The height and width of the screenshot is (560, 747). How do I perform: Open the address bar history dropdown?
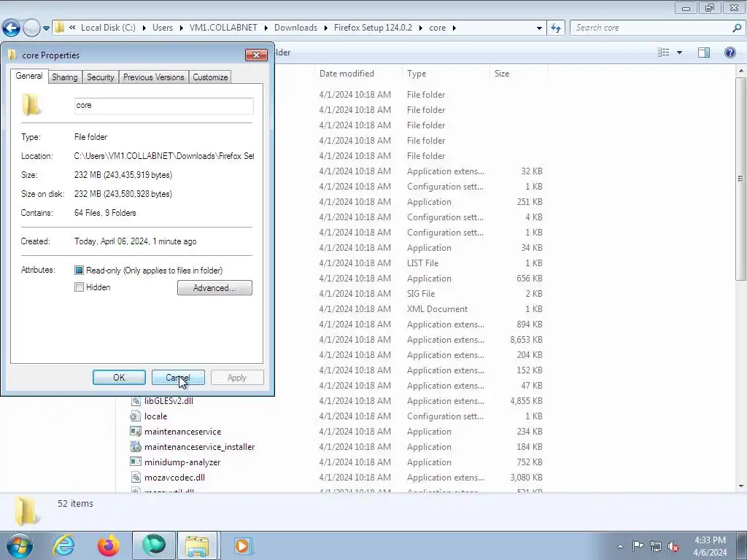pyautogui.click(x=539, y=28)
